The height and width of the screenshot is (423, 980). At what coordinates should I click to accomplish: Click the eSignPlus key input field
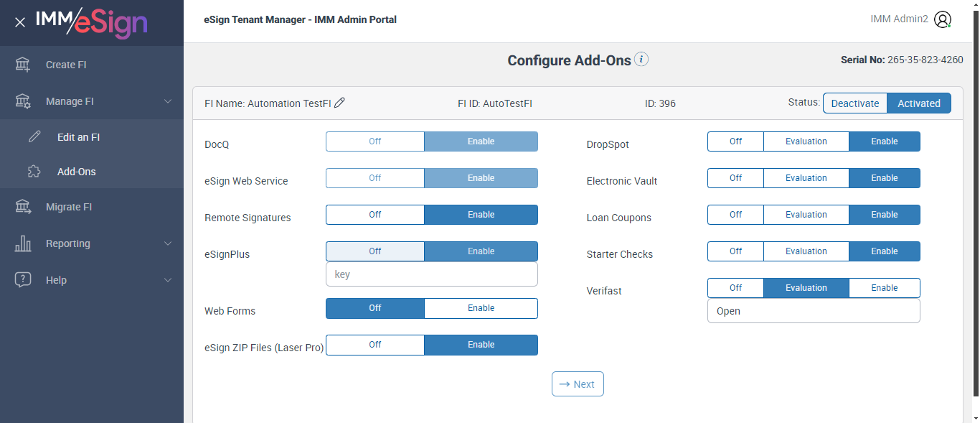pos(431,274)
